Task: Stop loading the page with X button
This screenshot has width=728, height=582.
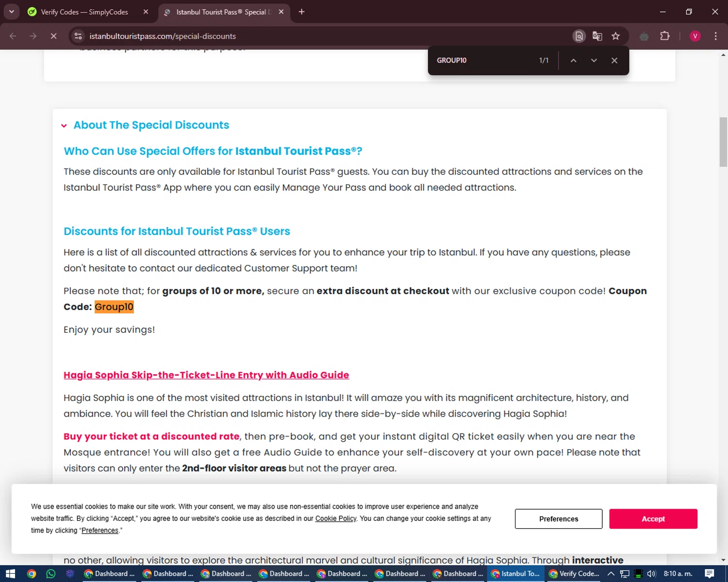Action: 53,36
